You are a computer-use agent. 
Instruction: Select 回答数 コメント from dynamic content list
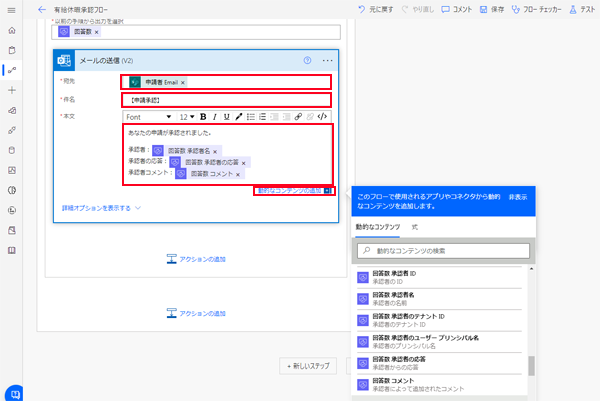pyautogui.click(x=439, y=385)
